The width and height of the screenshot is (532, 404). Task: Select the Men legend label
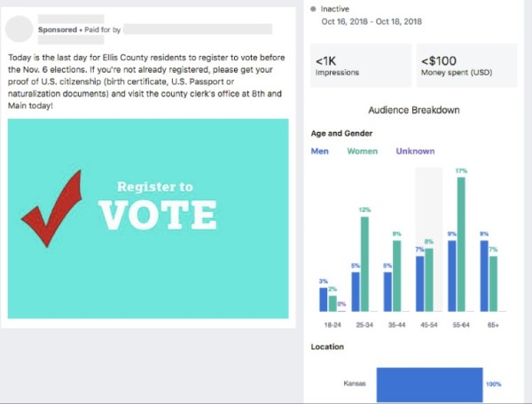point(319,151)
